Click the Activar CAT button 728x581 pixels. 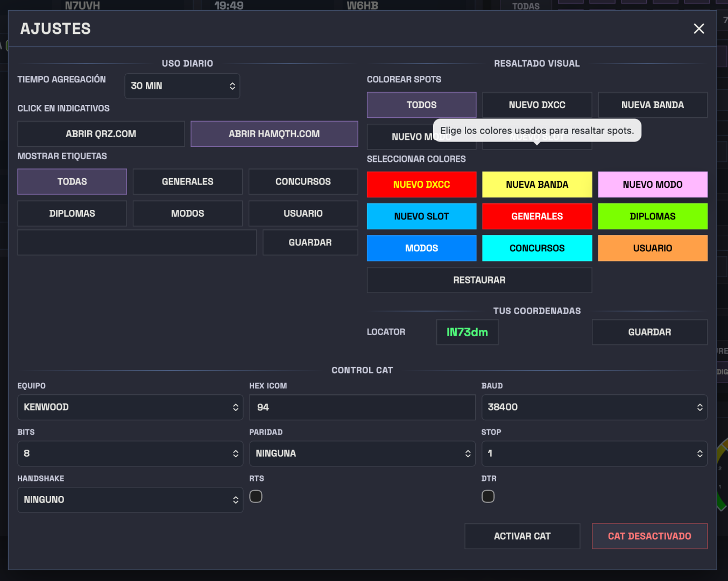tap(522, 536)
